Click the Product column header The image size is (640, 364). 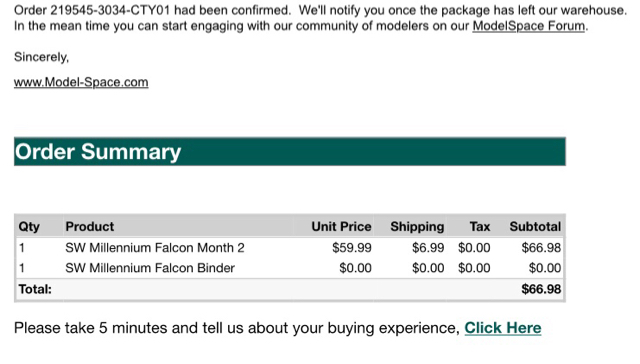pyautogui.click(x=90, y=226)
